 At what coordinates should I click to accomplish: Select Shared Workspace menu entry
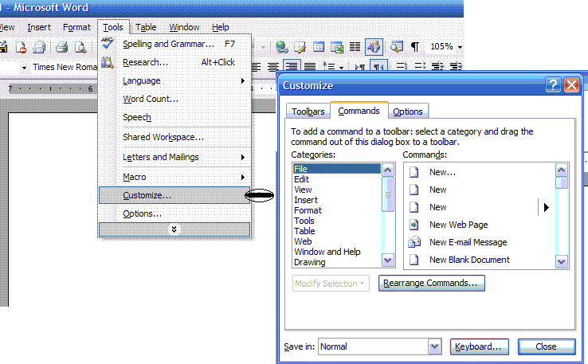click(174, 137)
